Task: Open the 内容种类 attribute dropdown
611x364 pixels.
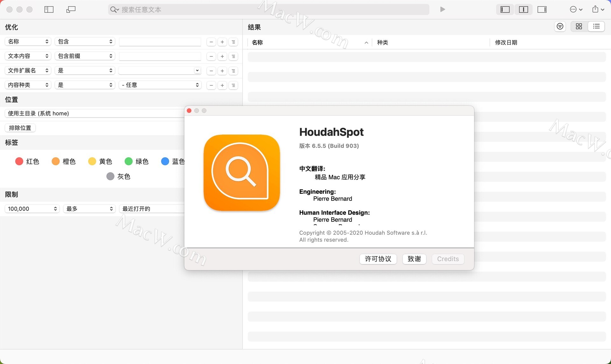Action: coord(28,85)
